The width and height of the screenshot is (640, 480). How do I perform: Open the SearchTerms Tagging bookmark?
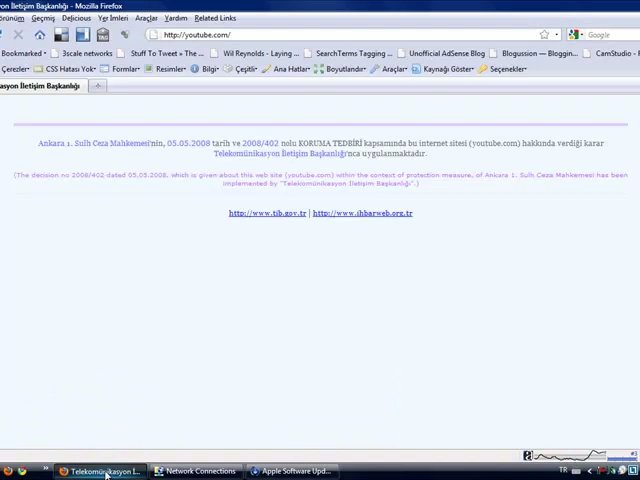[x=349, y=53]
